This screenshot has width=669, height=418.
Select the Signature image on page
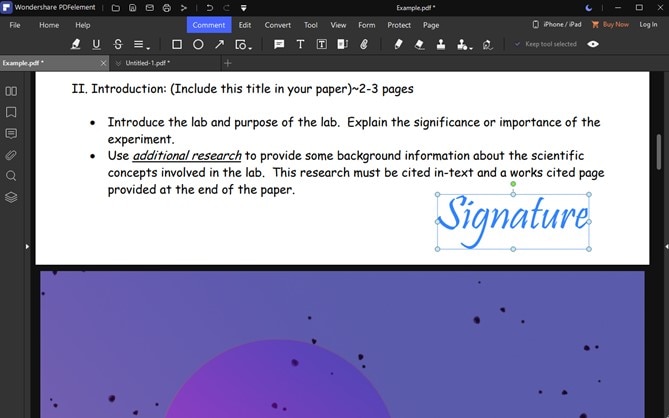[x=513, y=221]
